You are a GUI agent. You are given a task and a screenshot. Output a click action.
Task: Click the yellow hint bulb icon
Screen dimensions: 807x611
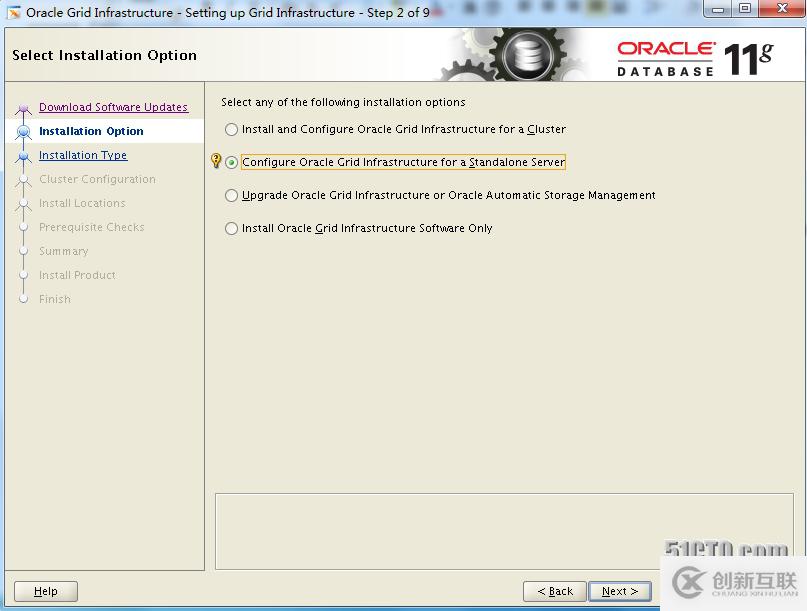tap(216, 161)
